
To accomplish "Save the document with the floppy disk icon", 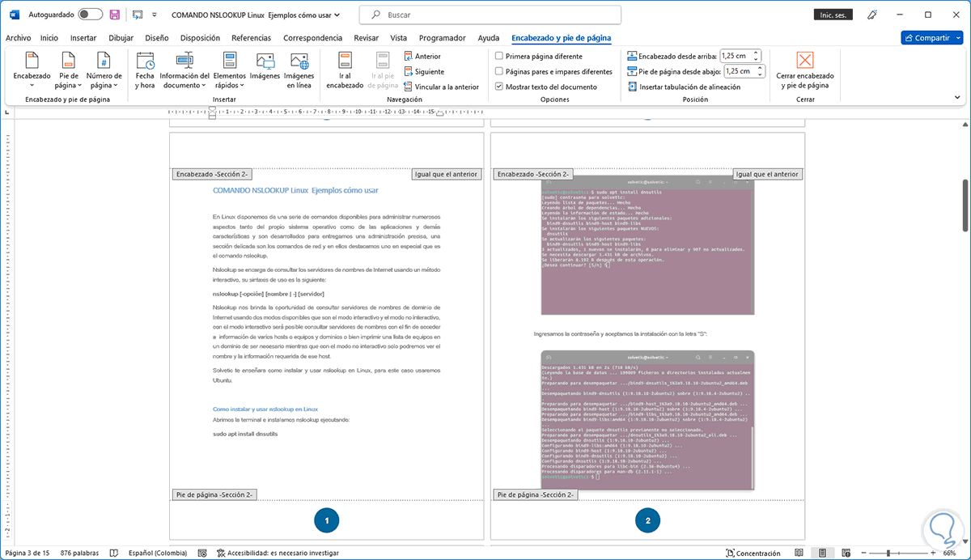I will [x=115, y=15].
